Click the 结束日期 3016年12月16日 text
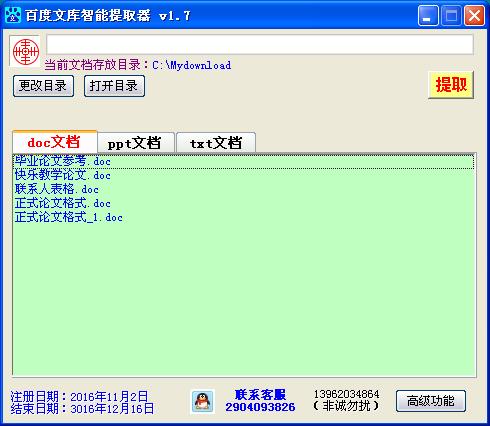 pyautogui.click(x=82, y=409)
